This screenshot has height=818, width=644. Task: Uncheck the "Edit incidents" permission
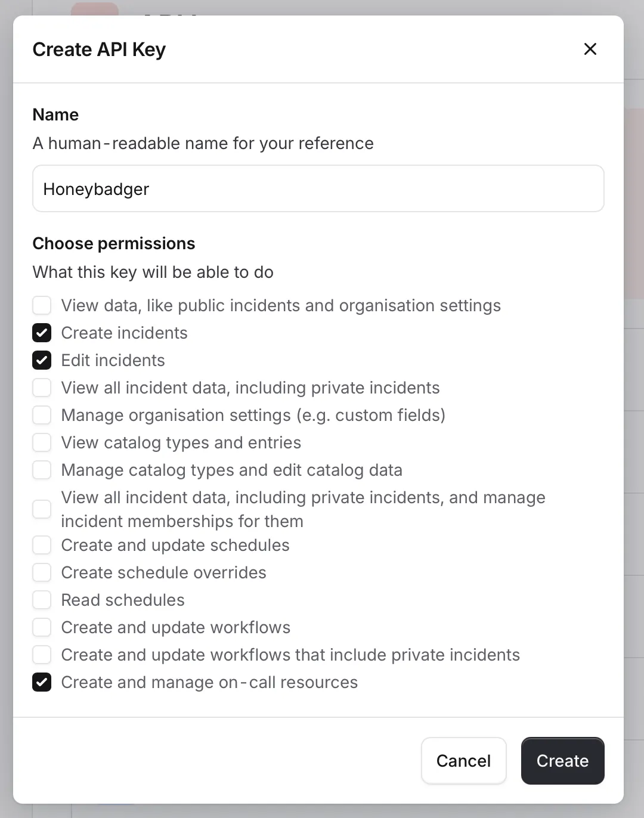(42, 360)
